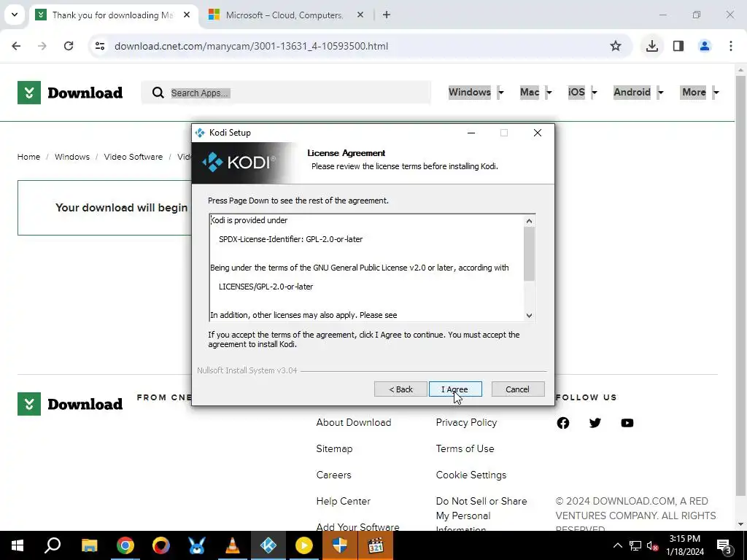This screenshot has width=747, height=560.
Task: Open the Facebook icon under Follow Us
Action: pyautogui.click(x=563, y=423)
